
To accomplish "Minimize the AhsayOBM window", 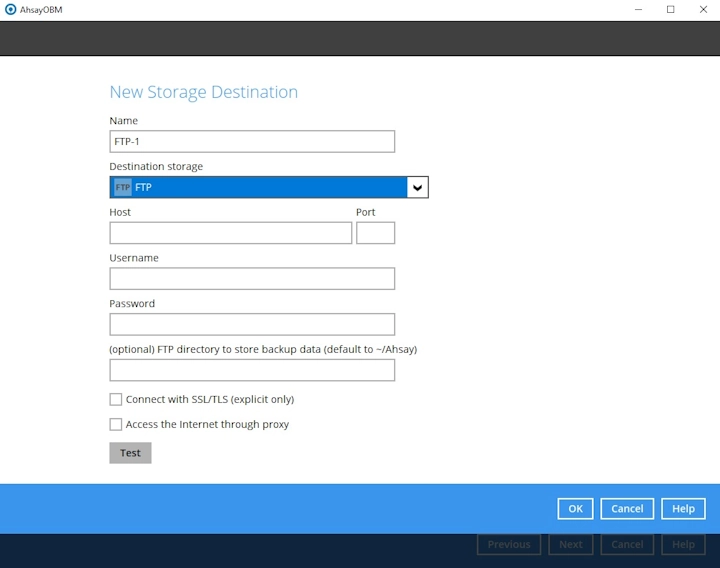I will click(x=638, y=10).
